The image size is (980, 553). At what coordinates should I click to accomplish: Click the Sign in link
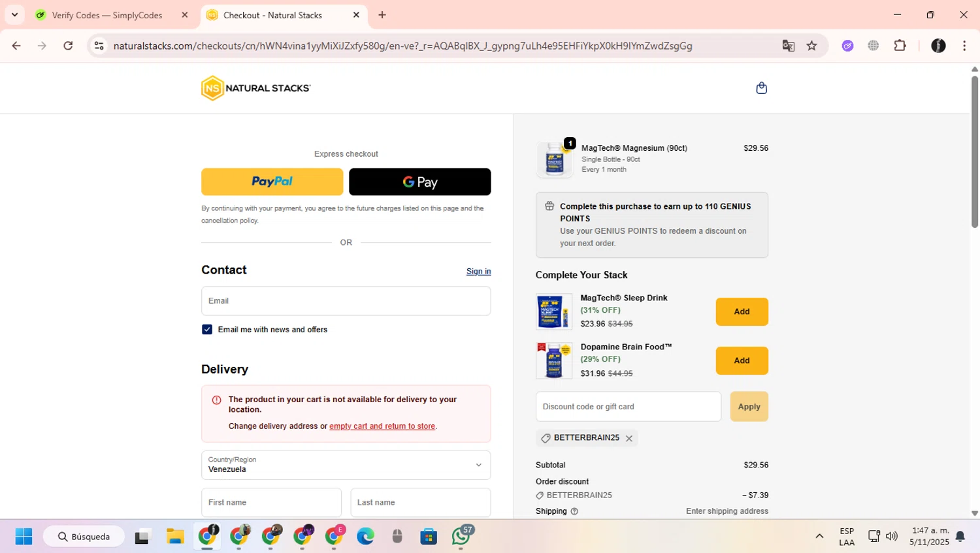478,272
